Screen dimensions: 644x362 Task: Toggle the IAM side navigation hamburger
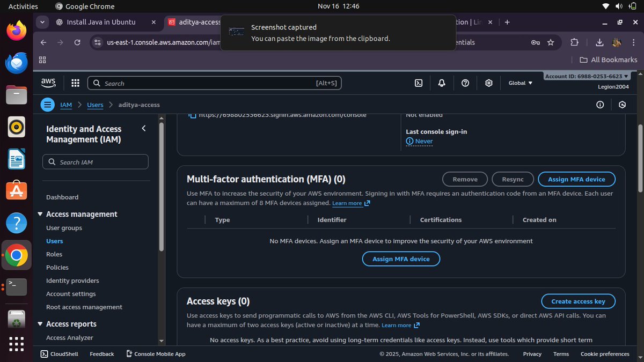click(48, 105)
